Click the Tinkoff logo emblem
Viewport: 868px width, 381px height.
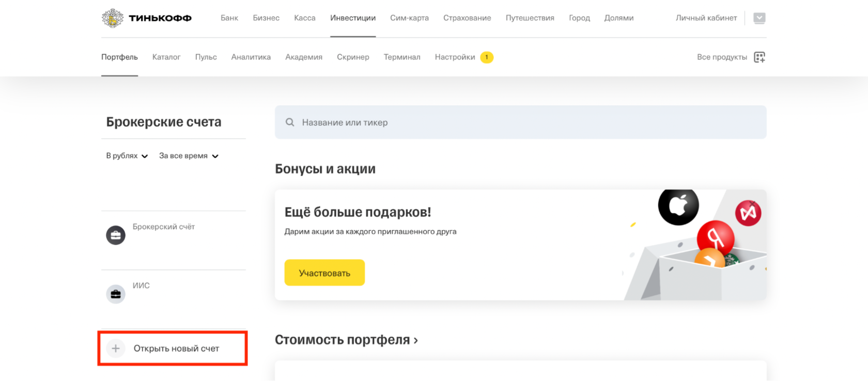pos(112,18)
